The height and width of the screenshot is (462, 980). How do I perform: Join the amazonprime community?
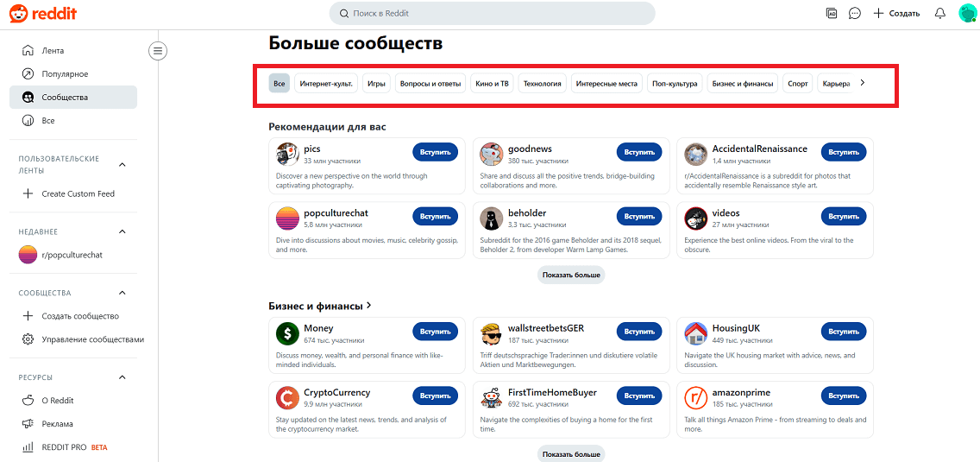pos(843,396)
